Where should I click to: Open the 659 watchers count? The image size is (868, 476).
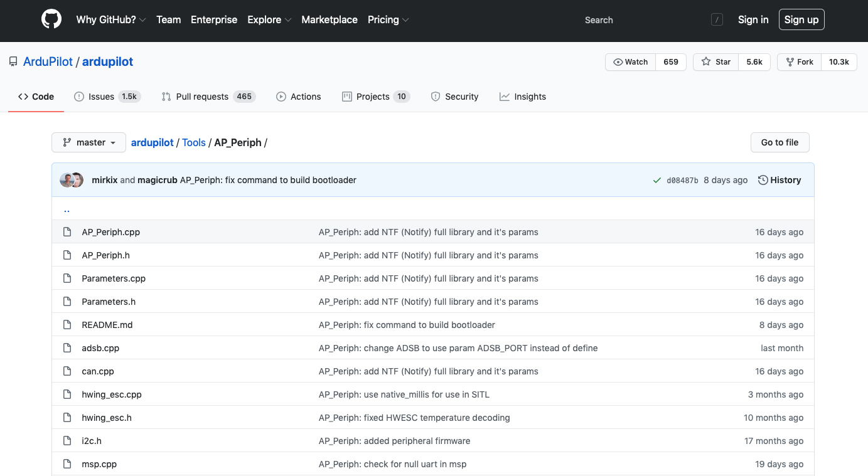tap(671, 62)
